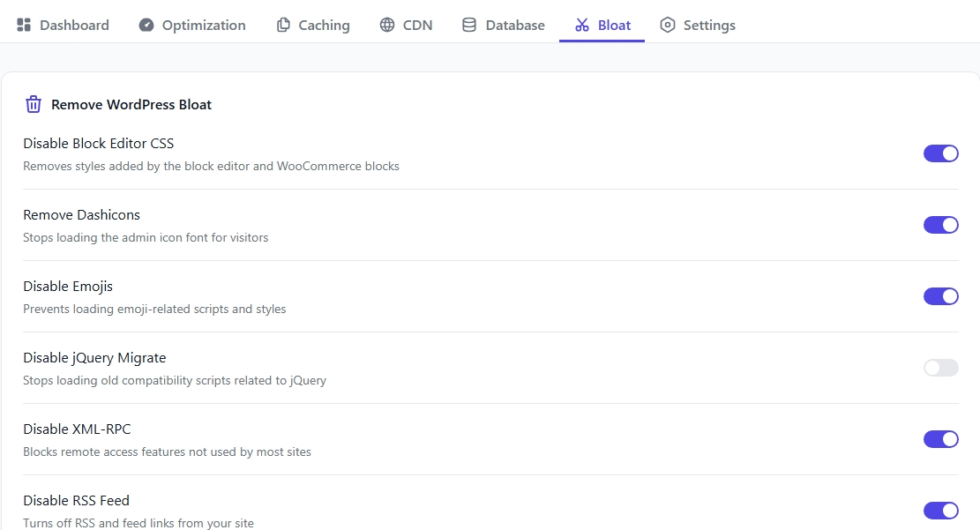Screen dimensions: 980x530
Task: Switch to the Optimization tab
Action: 192,25
